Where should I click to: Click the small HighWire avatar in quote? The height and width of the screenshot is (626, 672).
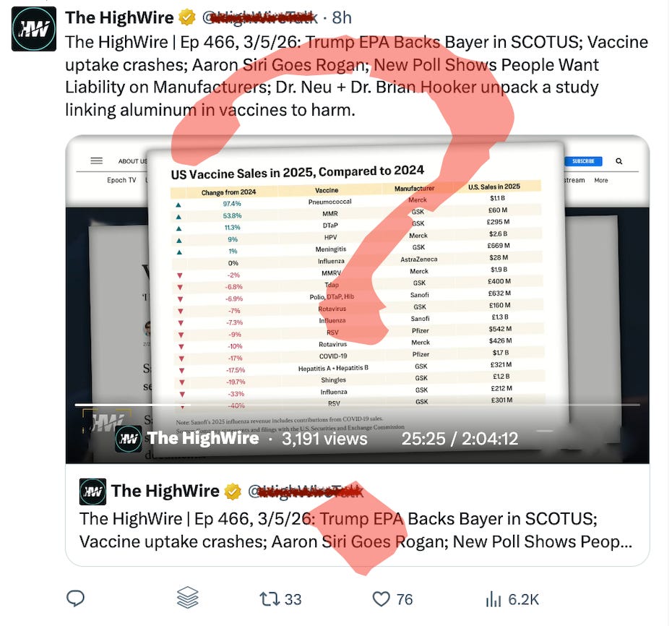(92, 492)
